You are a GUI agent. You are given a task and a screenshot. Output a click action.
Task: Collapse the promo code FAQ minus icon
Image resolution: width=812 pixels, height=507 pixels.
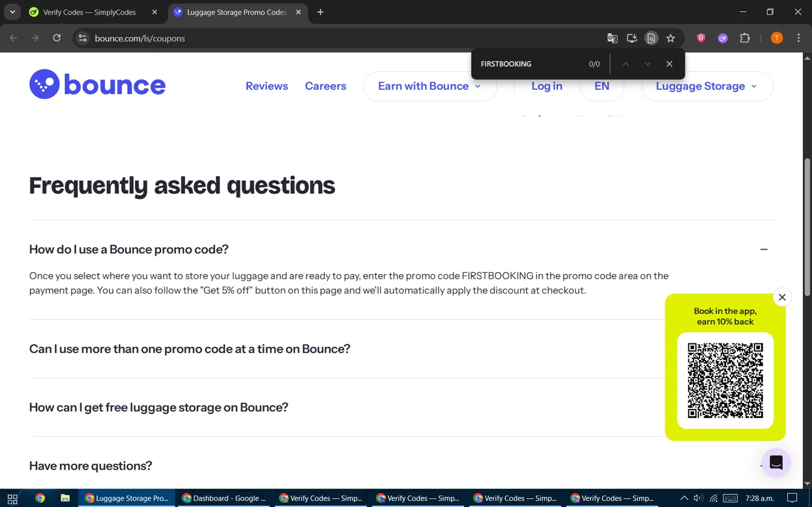tap(764, 249)
